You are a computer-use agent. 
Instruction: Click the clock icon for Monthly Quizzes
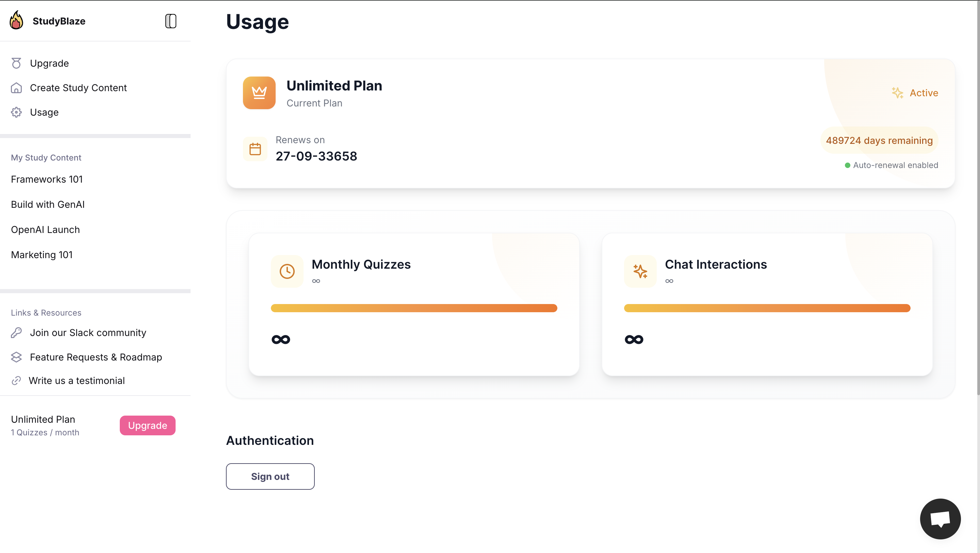point(287,271)
